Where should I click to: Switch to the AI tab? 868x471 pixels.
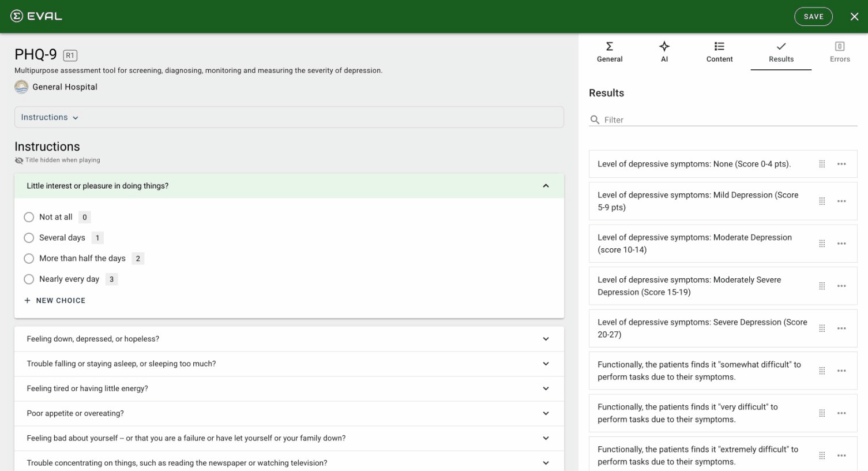pos(664,51)
